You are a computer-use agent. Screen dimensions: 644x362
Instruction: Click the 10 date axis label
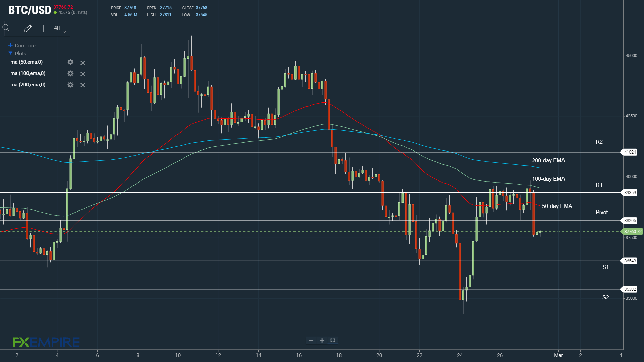click(x=178, y=355)
